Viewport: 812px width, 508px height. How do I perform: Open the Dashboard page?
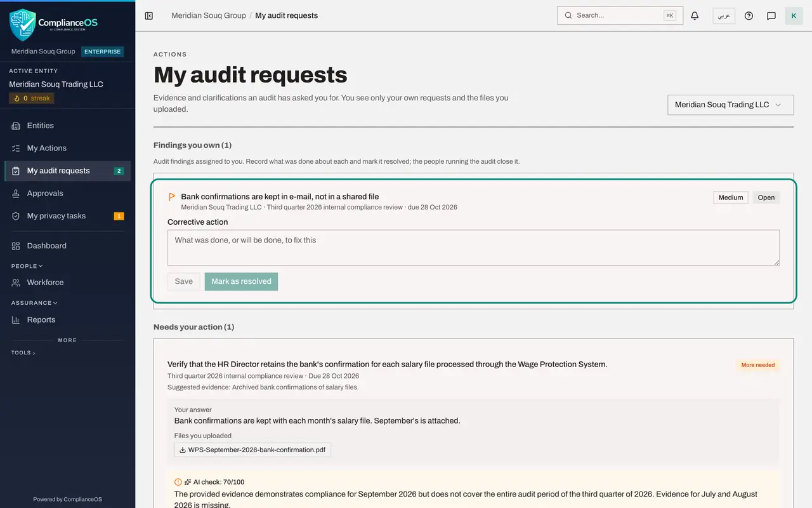tap(67, 246)
